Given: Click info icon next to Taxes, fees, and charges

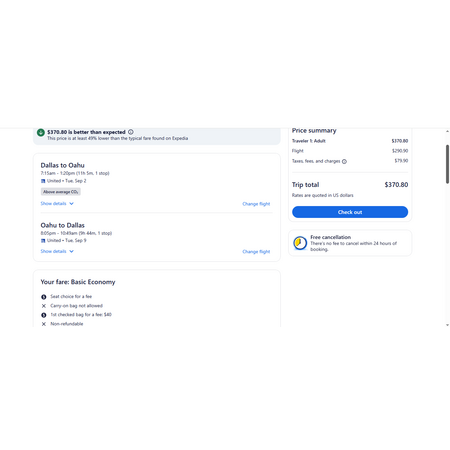Looking at the screenshot, I should tap(344, 161).
